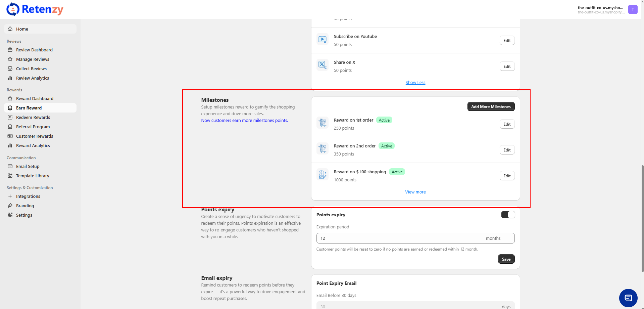The height and width of the screenshot is (309, 644).
Task: Click the $100 shopping reward icon
Action: click(x=322, y=175)
